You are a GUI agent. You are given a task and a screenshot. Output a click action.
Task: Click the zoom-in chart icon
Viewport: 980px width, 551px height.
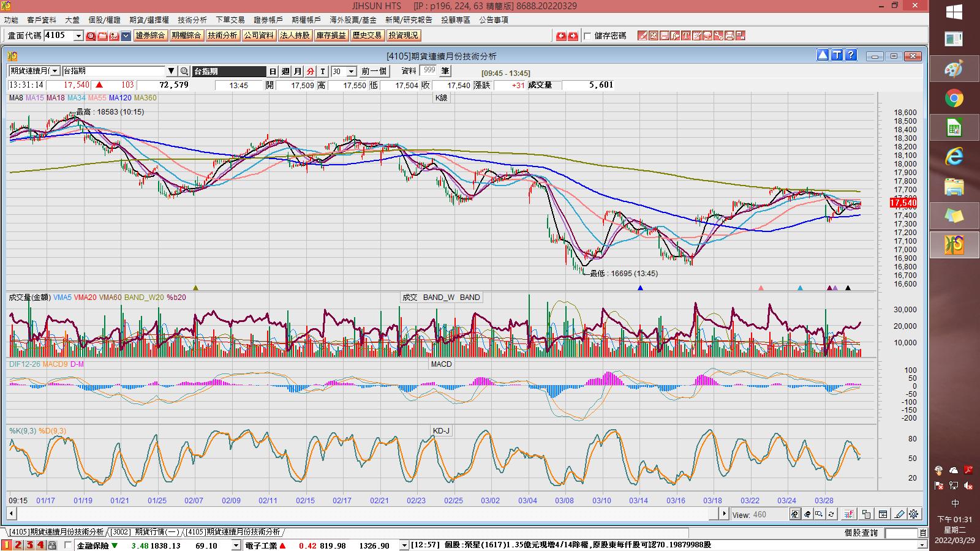(x=795, y=514)
